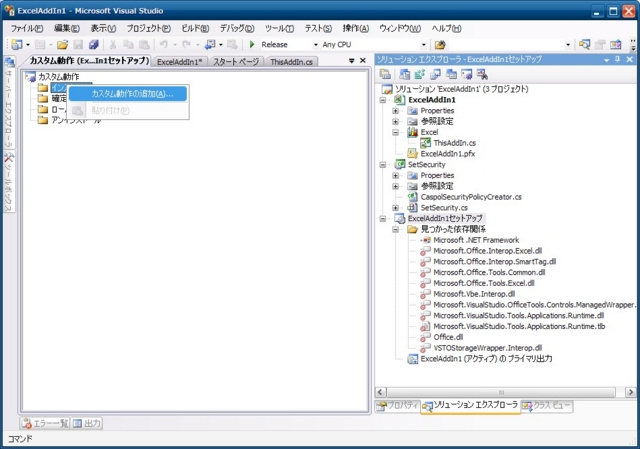The width and height of the screenshot is (640, 449).
Task: Open the Launch Conditions Editor icon
Action: pos(482,74)
